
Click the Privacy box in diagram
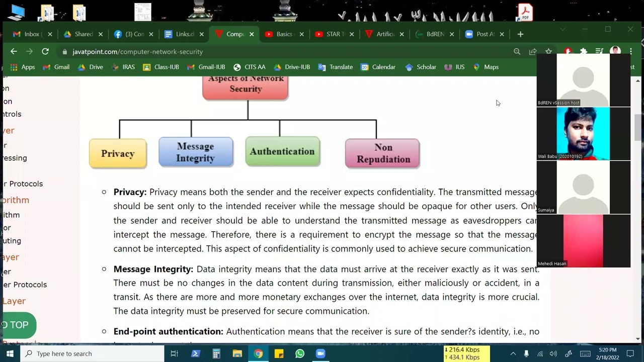click(118, 153)
